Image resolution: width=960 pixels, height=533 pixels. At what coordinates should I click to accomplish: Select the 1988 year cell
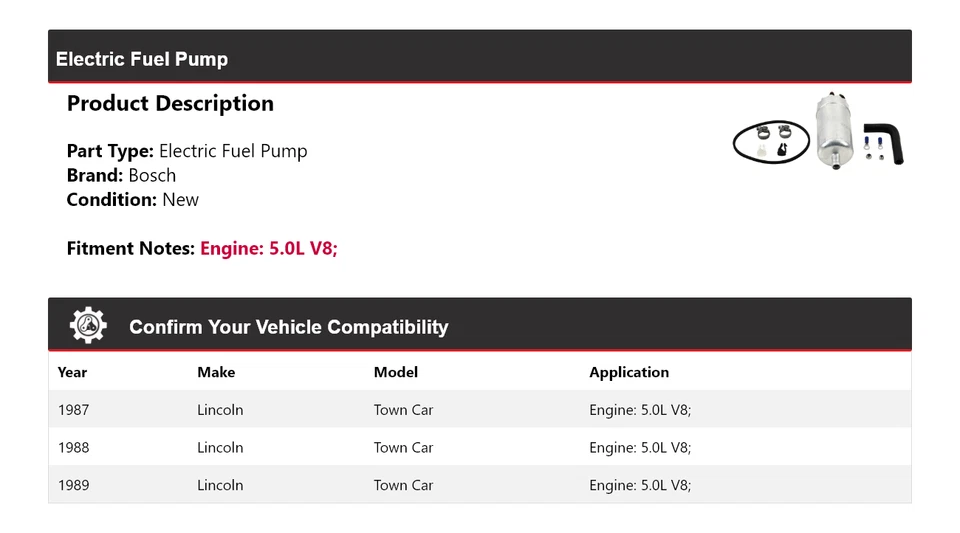tap(73, 448)
